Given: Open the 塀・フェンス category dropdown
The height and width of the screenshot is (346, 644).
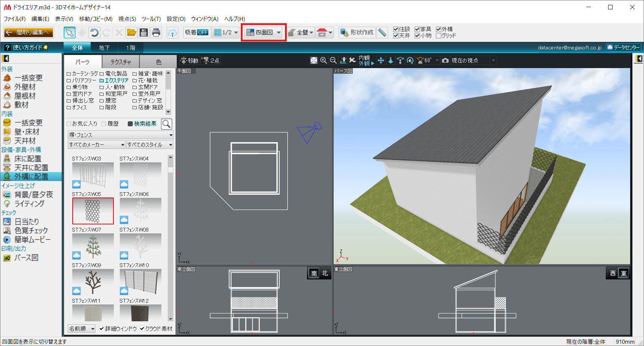Looking at the screenshot, I should tap(121, 135).
